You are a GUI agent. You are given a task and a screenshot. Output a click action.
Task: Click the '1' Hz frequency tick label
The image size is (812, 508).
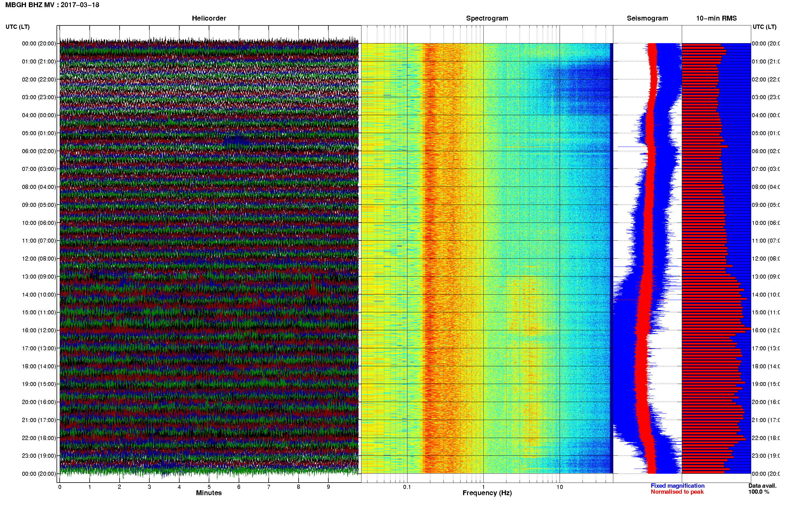(x=483, y=487)
